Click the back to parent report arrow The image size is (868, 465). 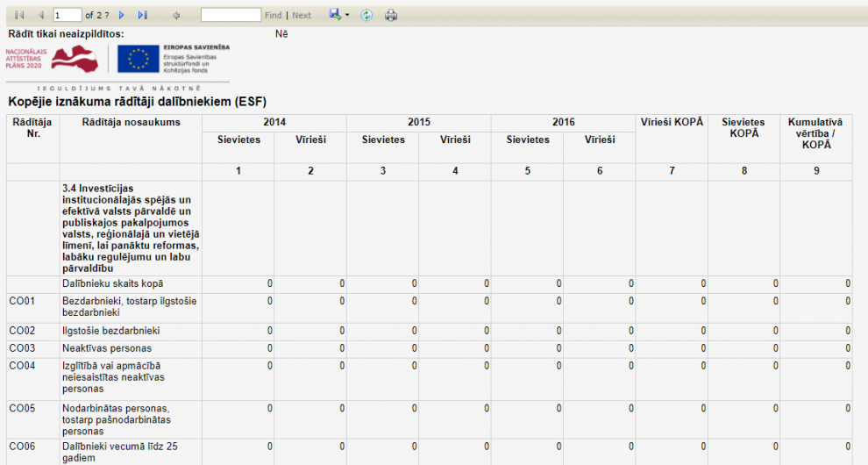click(x=176, y=16)
